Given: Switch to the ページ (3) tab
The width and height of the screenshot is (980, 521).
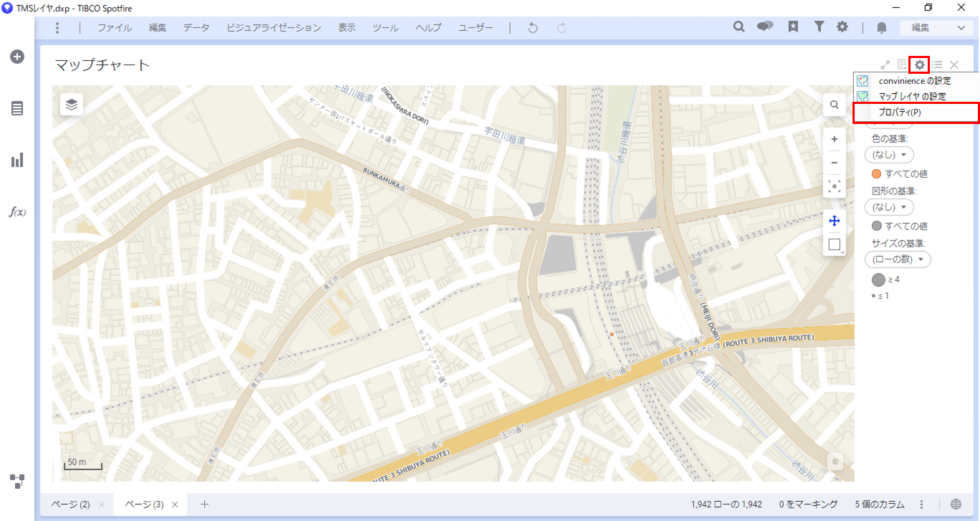Looking at the screenshot, I should click(144, 505).
